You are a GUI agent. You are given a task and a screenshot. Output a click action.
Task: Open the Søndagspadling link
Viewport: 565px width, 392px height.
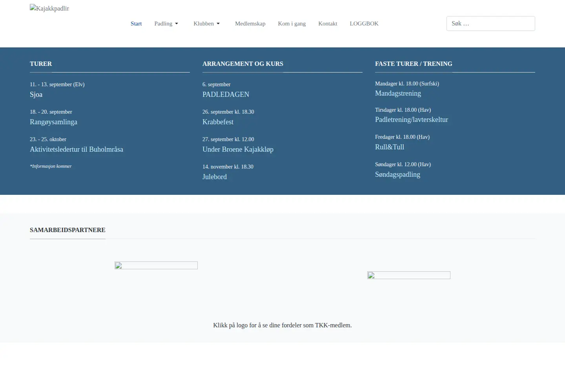397,174
